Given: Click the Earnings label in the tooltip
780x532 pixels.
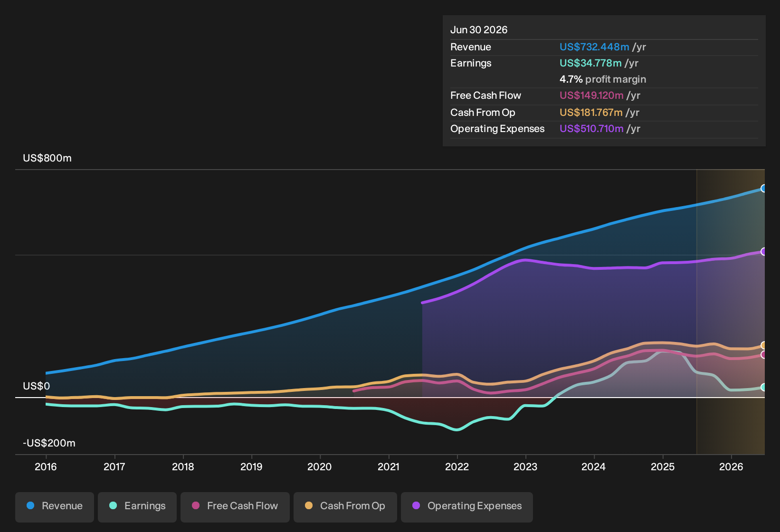Looking at the screenshot, I should 471,63.
